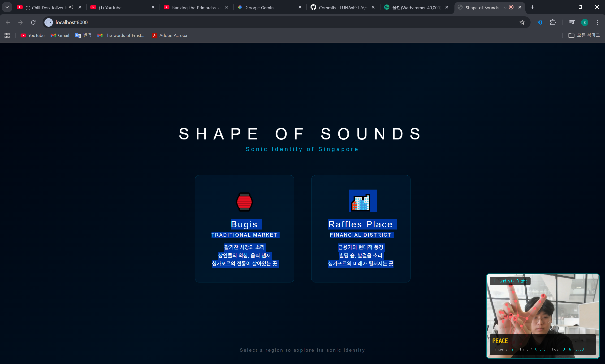Open the Gmail bookmark
605x364 pixels.
click(60, 35)
